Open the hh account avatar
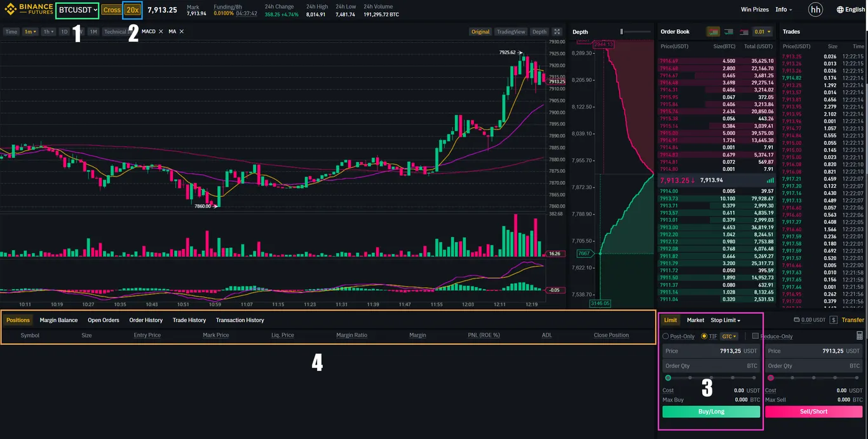This screenshot has width=868, height=439. coord(815,10)
